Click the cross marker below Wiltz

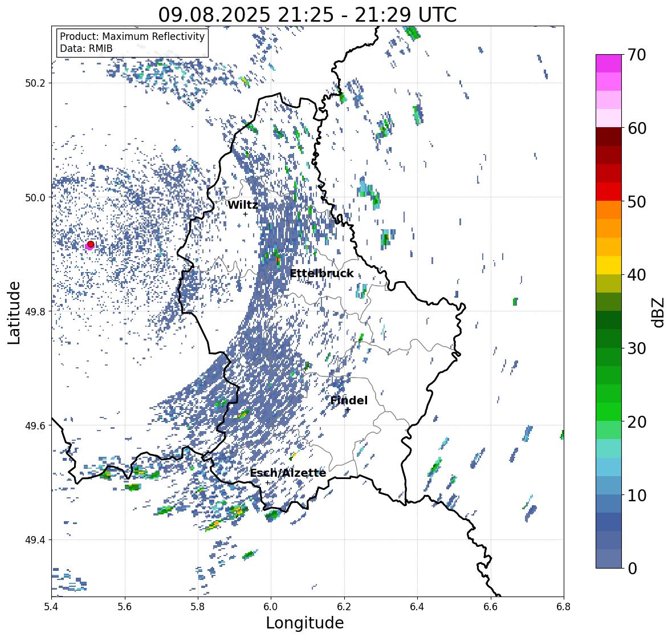(x=245, y=214)
